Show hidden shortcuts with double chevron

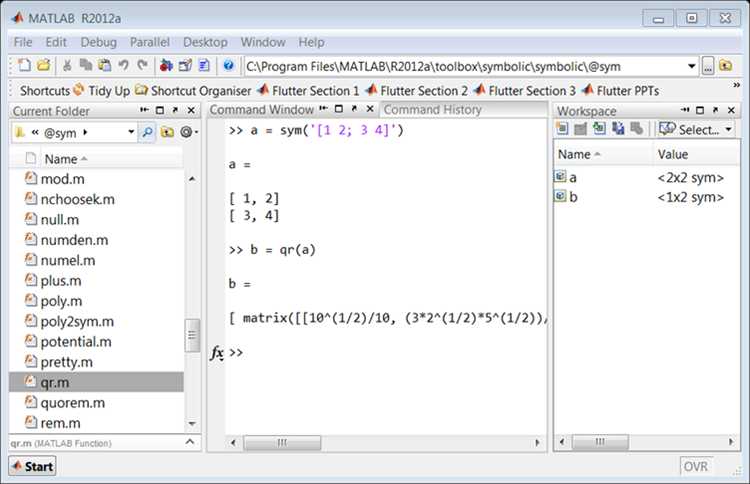pyautogui.click(x=737, y=85)
